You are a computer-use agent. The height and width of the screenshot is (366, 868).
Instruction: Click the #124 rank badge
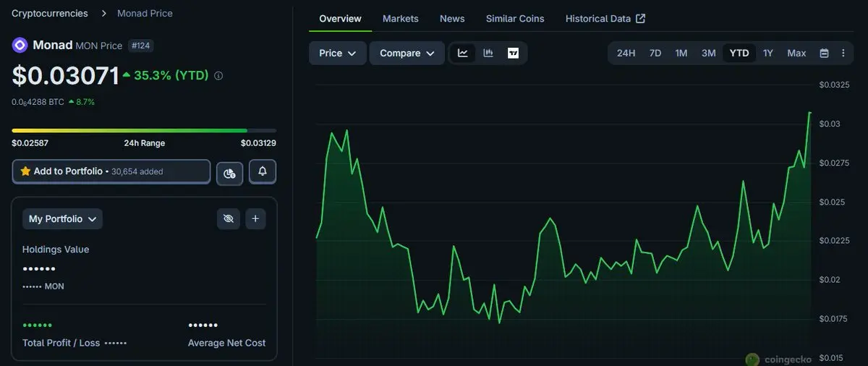click(140, 46)
